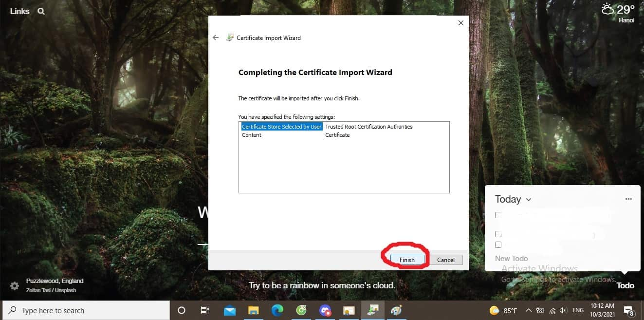The image size is (644, 320).
Task: Cancel the Certificate Import Wizard
Action: [x=445, y=260]
